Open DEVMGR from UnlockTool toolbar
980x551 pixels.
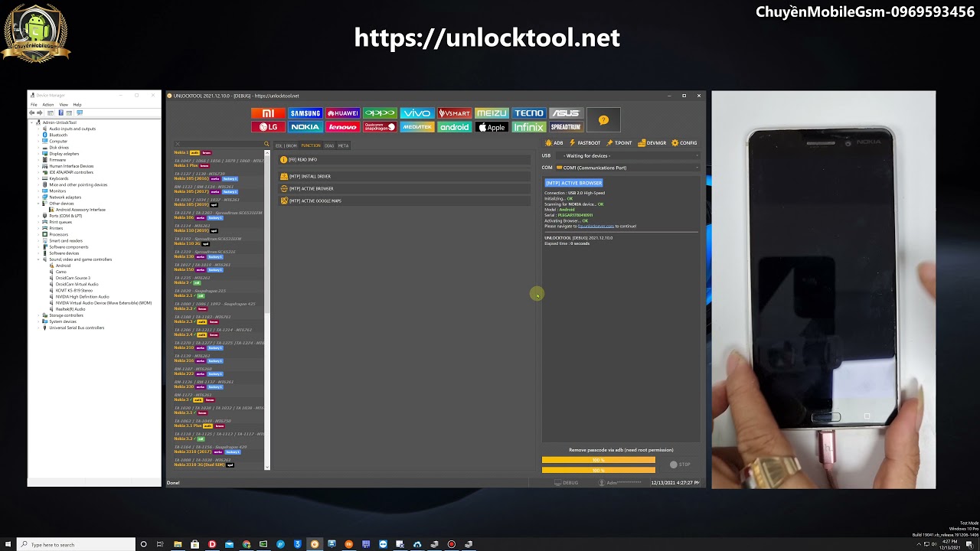point(652,143)
